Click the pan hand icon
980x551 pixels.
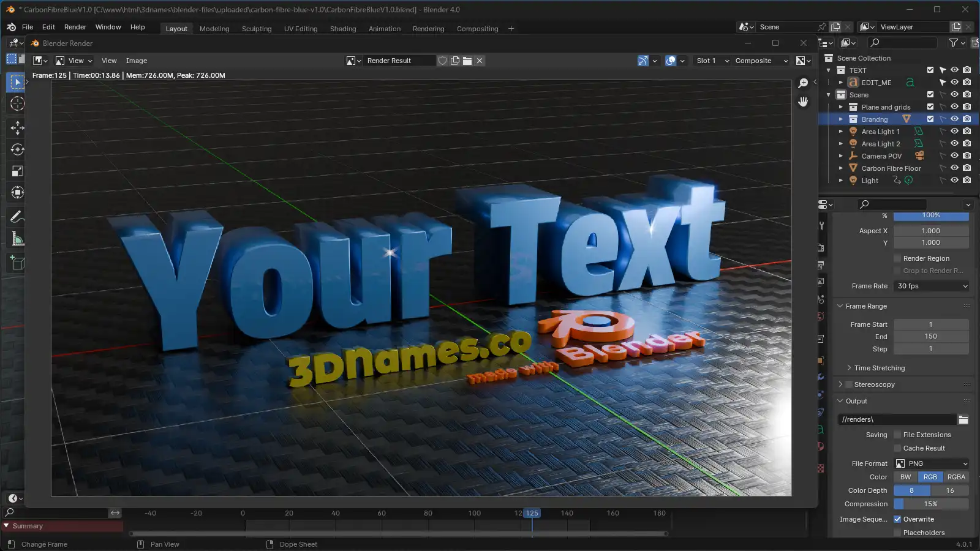(x=803, y=102)
